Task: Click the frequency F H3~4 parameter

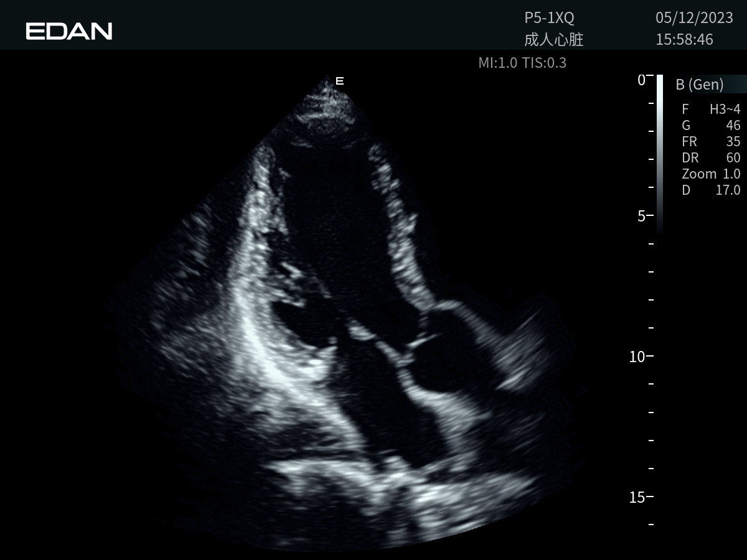Action: pyautogui.click(x=711, y=110)
